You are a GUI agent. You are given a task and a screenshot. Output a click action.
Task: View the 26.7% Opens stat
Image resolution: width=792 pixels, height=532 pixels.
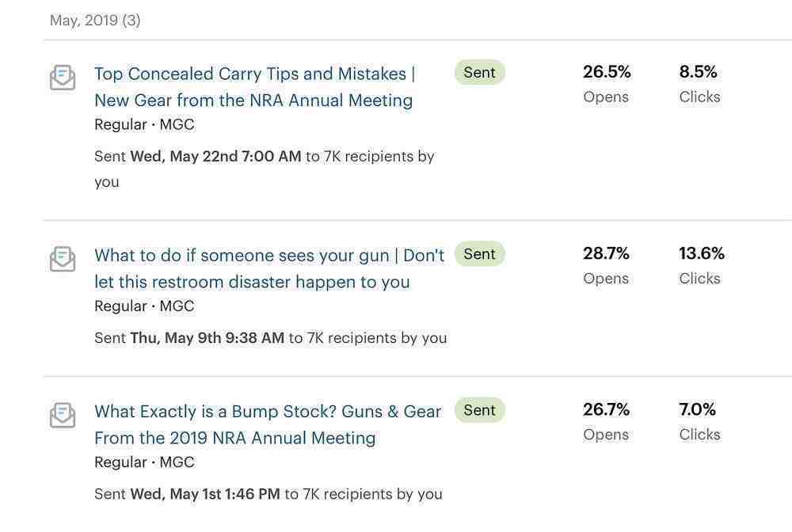point(606,421)
